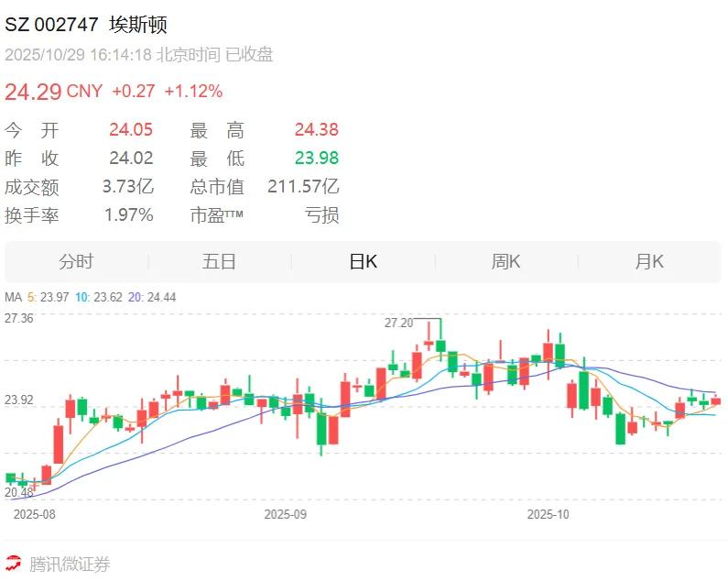Open the 五日 five-day chart tab
728x581 pixels.
(219, 262)
